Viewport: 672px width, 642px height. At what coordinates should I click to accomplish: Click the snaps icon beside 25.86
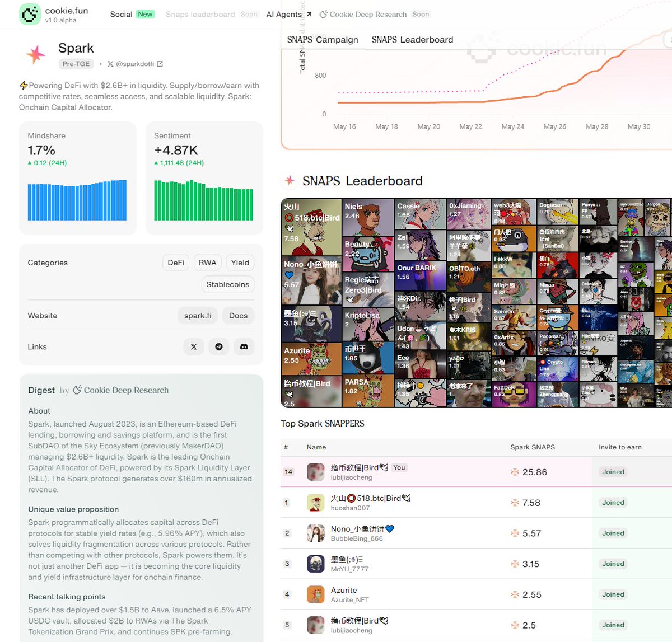pyautogui.click(x=515, y=472)
